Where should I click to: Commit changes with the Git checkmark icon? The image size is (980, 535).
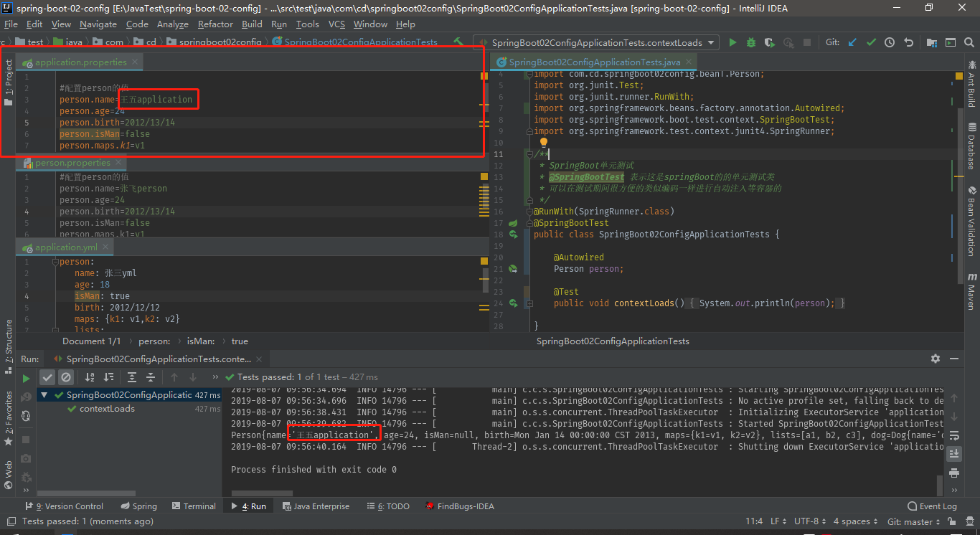(x=871, y=42)
